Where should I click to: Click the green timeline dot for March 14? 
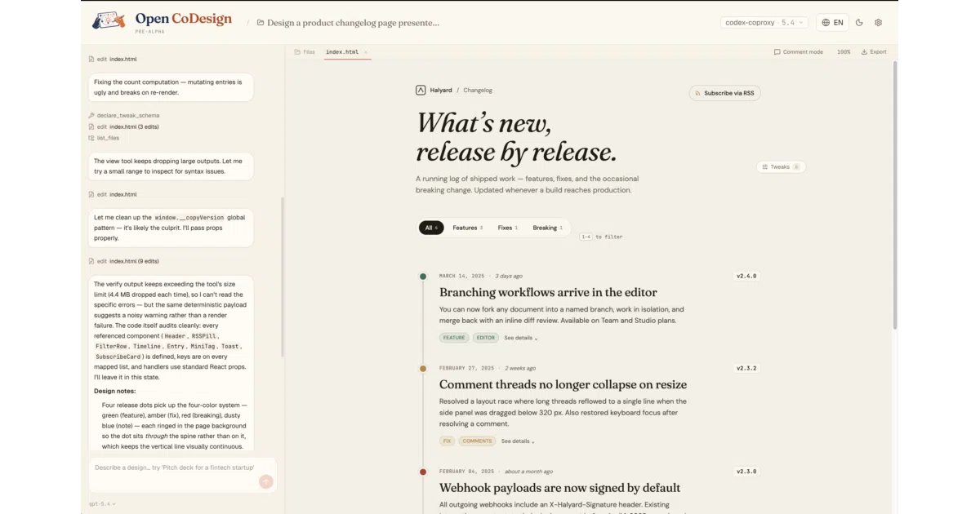[423, 277]
